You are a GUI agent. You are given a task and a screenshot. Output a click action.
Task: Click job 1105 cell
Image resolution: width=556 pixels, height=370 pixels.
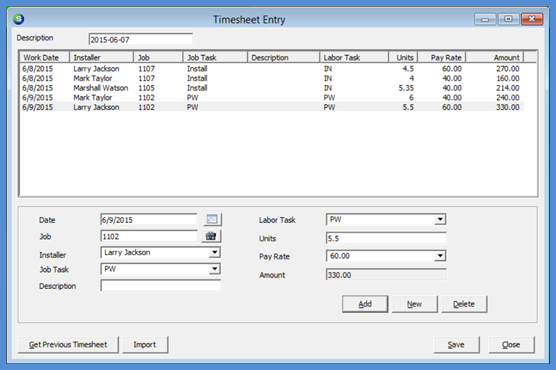[146, 88]
